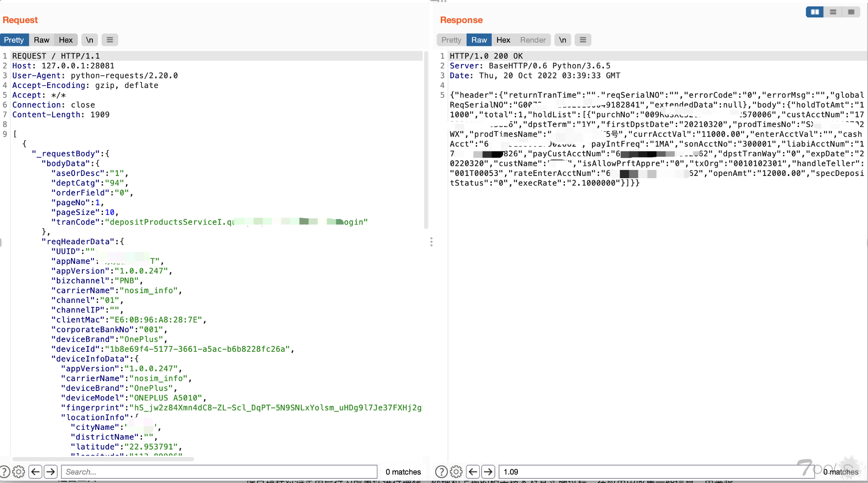
Task: Switch Response view to Render tab
Action: [533, 40]
